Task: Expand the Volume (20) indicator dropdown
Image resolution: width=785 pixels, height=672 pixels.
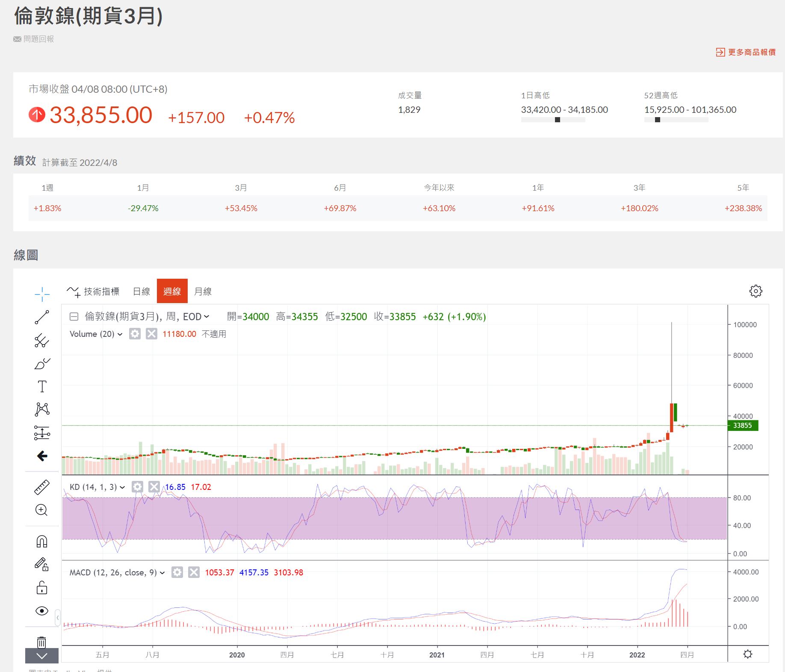Action: tap(120, 334)
